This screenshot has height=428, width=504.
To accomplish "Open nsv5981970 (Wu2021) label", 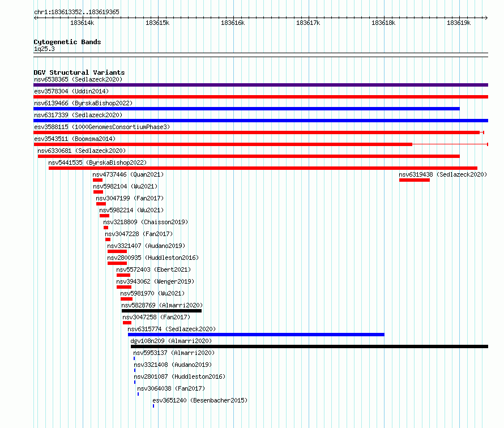I will click(152, 293).
